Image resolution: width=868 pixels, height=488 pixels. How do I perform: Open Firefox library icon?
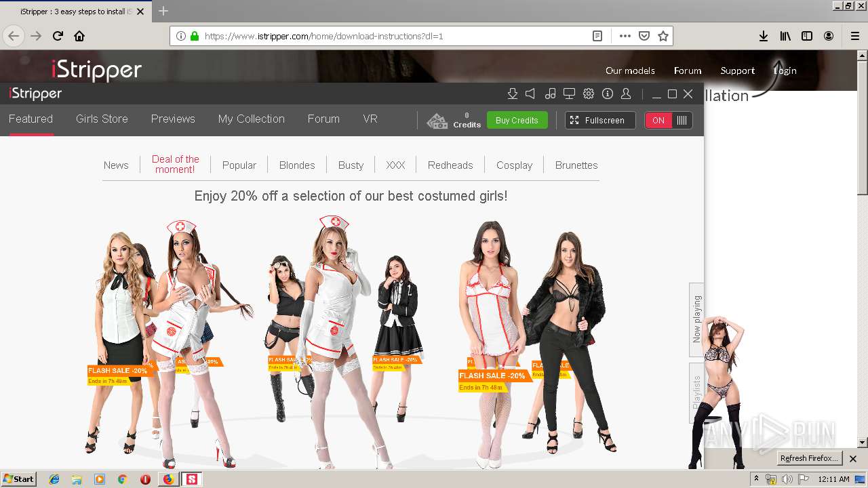(785, 36)
